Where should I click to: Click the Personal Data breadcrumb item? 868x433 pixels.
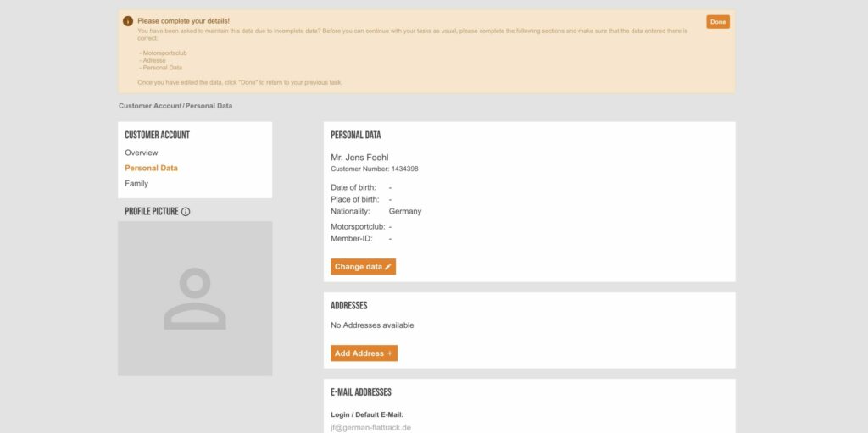209,106
